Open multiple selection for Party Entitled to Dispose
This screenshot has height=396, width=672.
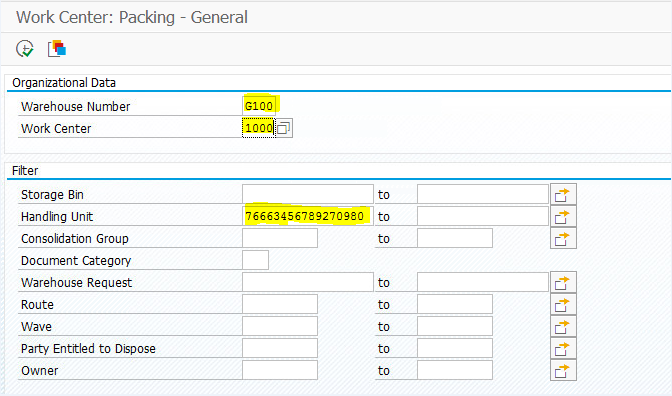[x=563, y=348]
